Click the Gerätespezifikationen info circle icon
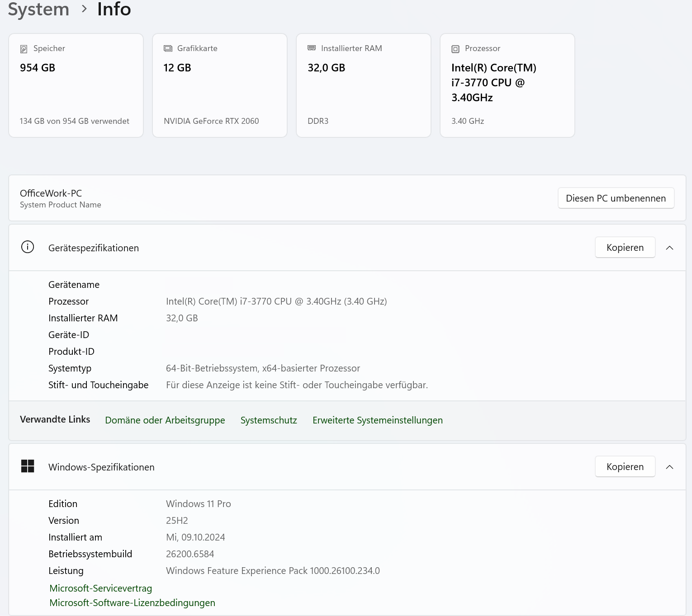The height and width of the screenshot is (616, 692). pyautogui.click(x=28, y=247)
